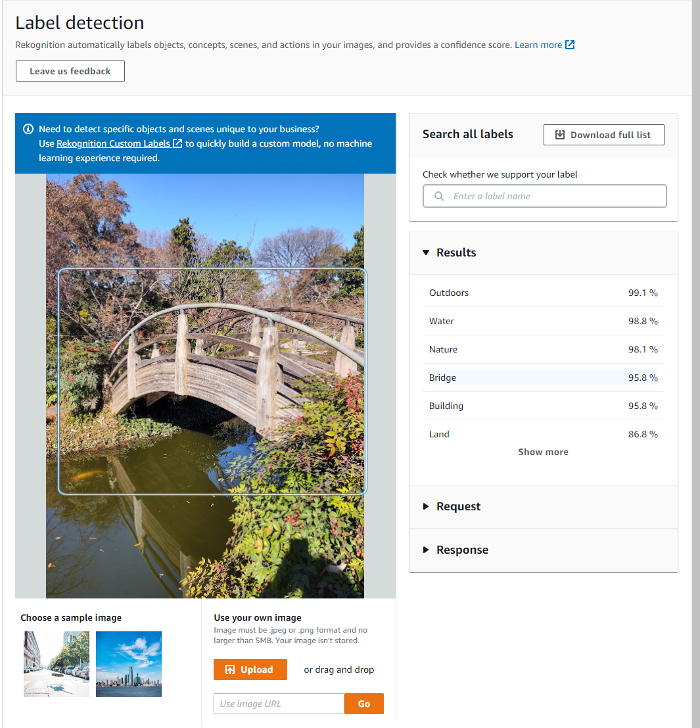Click Leave us feedback button
Viewport: 700px width, 728px height.
(x=70, y=71)
